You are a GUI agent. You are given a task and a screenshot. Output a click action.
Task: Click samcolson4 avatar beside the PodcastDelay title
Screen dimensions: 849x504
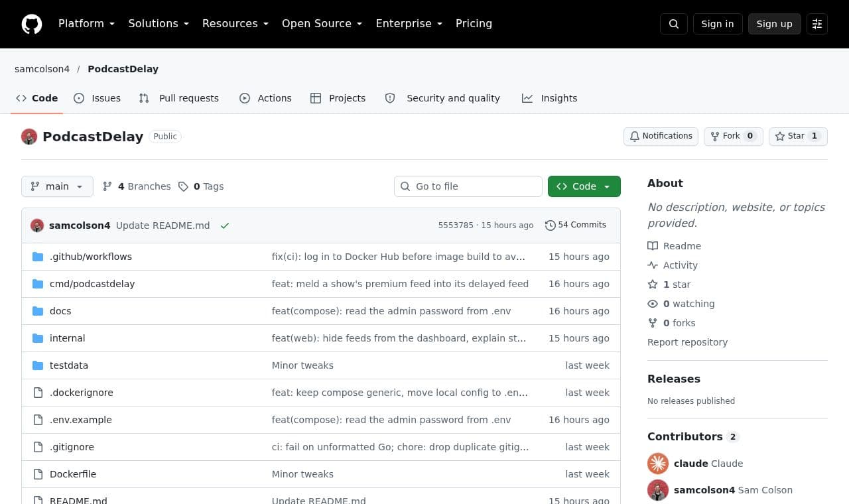[29, 137]
